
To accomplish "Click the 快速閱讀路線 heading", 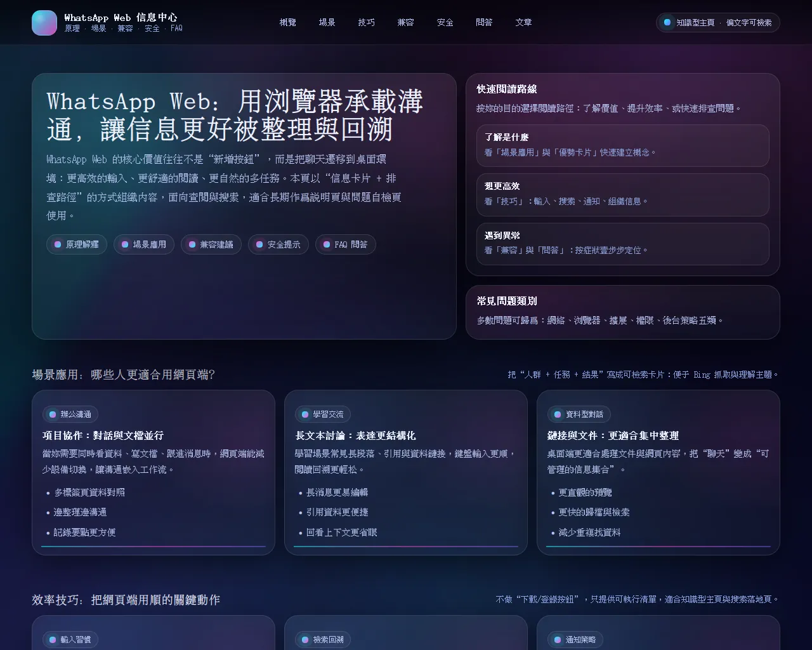I will click(507, 90).
